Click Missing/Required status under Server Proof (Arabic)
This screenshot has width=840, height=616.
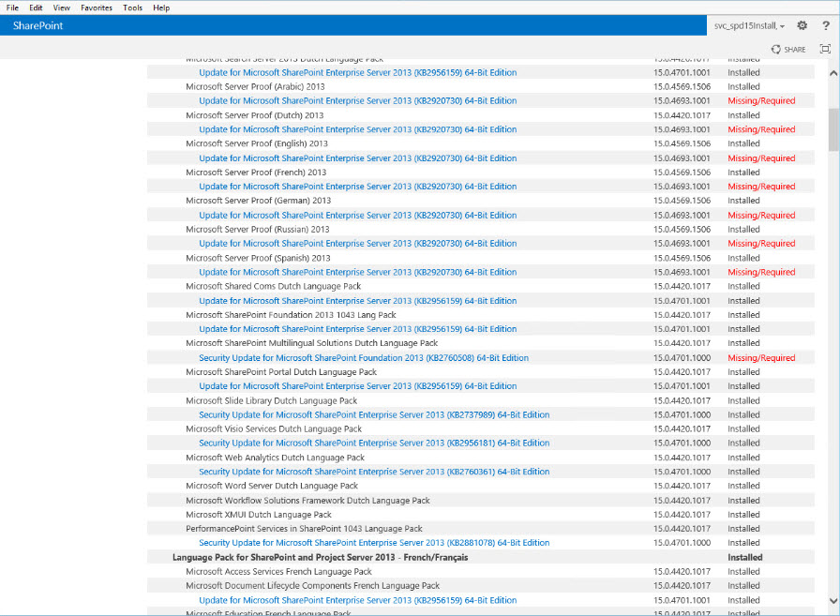click(761, 100)
